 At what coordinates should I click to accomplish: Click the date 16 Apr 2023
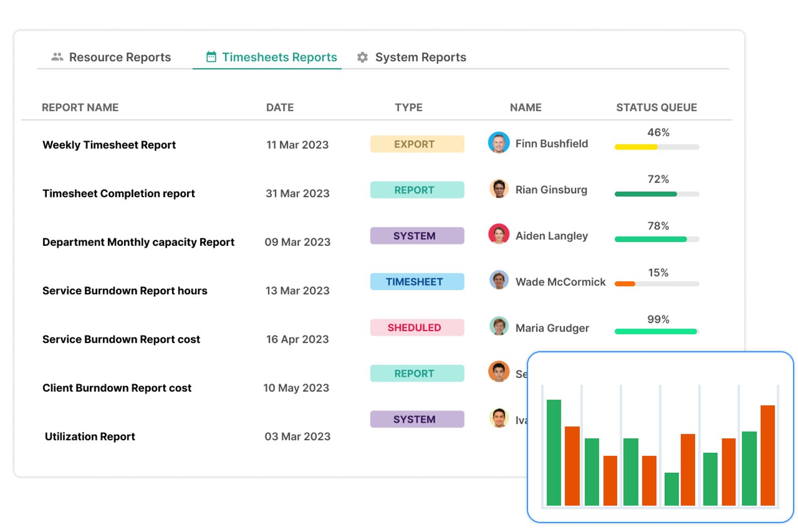(298, 339)
